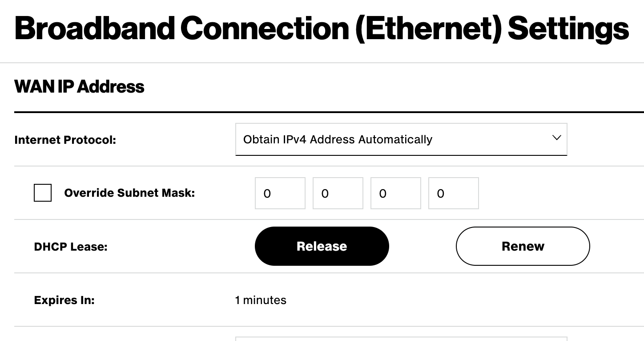The width and height of the screenshot is (644, 341).
Task: Click the 'DHCP Lease:' label
Action: [x=71, y=247]
